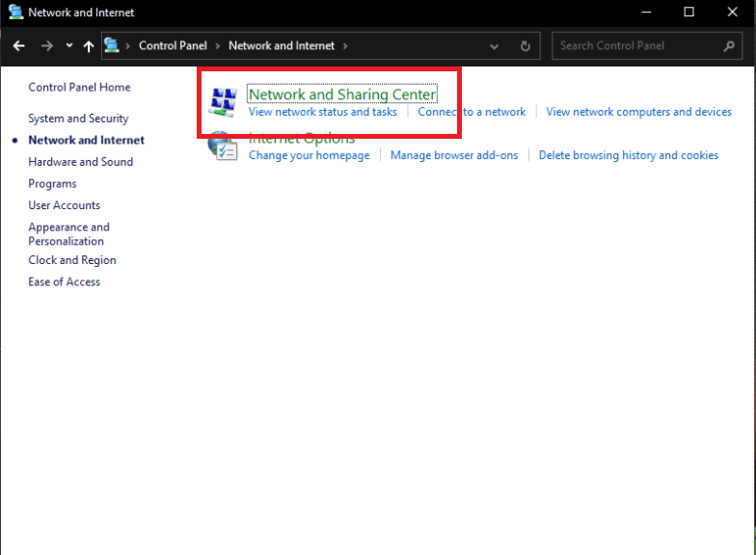The height and width of the screenshot is (555, 756).
Task: Open Hardware and Sound category
Action: coord(81,162)
